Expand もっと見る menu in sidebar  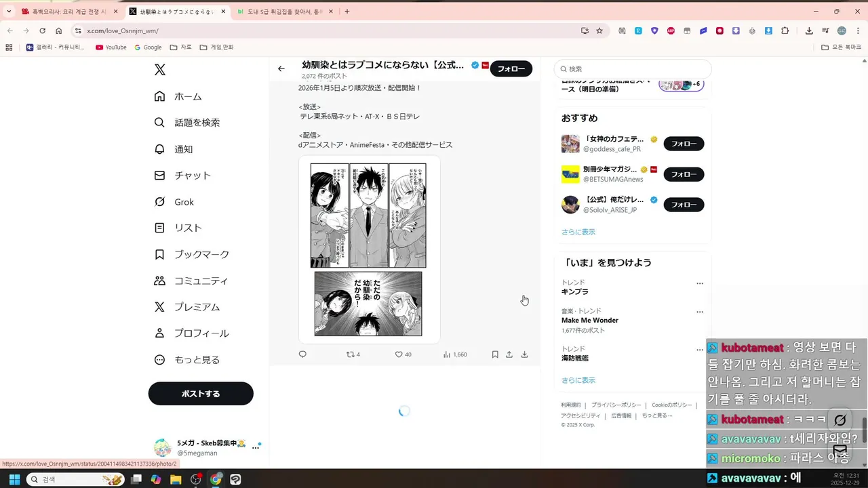click(x=188, y=360)
